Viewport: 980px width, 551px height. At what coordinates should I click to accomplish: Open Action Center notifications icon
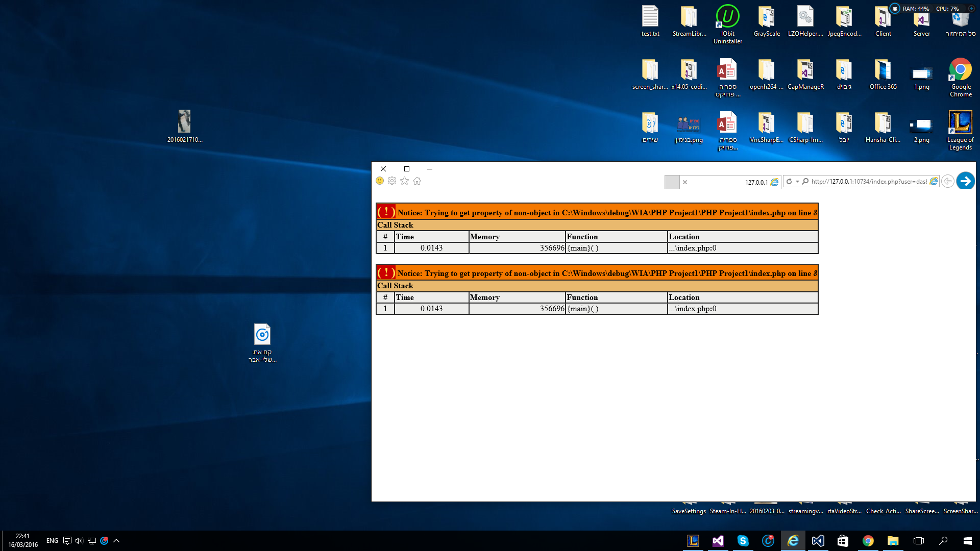coord(67,541)
